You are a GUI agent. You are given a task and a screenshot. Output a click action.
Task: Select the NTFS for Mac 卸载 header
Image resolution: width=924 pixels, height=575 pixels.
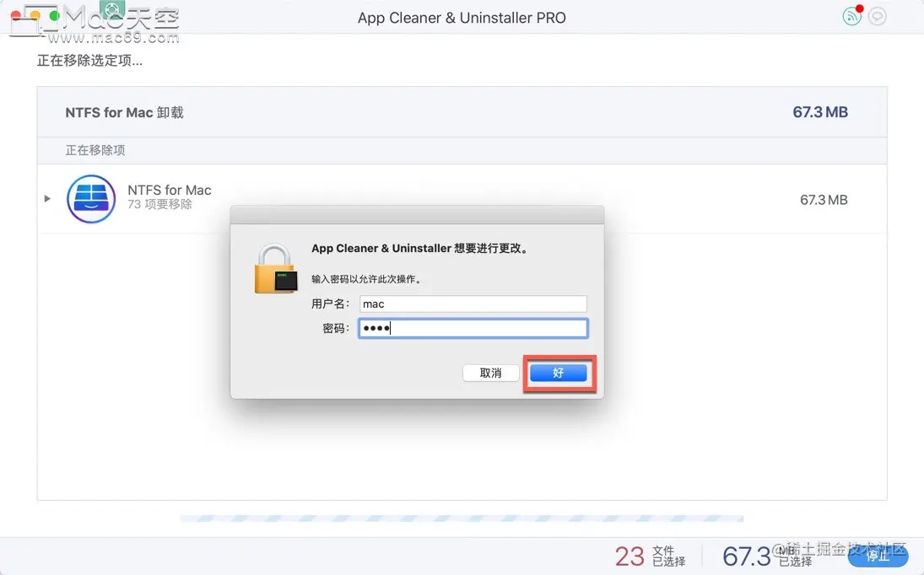[x=124, y=112]
